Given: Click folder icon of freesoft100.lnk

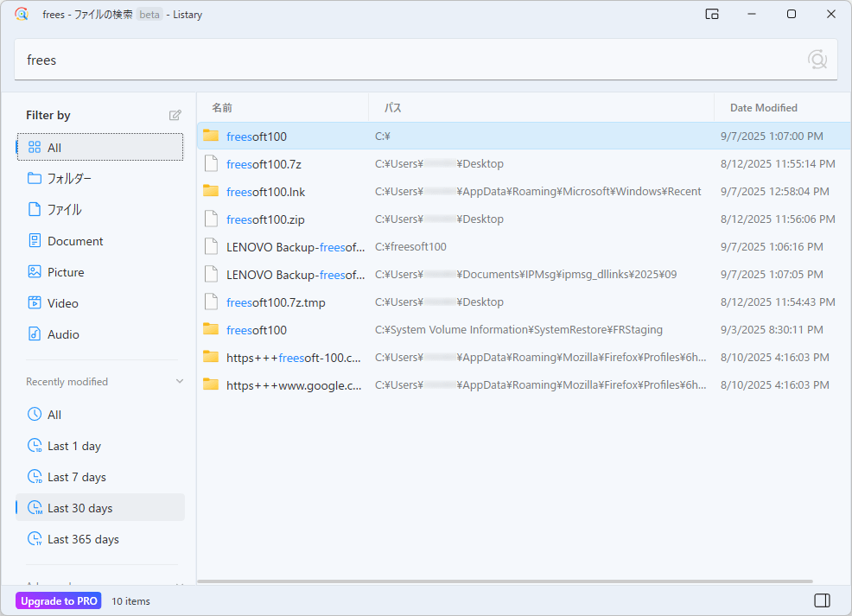Looking at the screenshot, I should (211, 191).
